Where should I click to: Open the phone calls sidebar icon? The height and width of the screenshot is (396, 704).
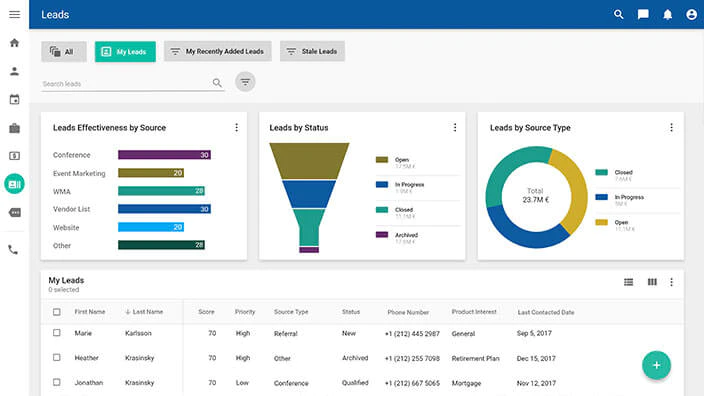[x=13, y=250]
